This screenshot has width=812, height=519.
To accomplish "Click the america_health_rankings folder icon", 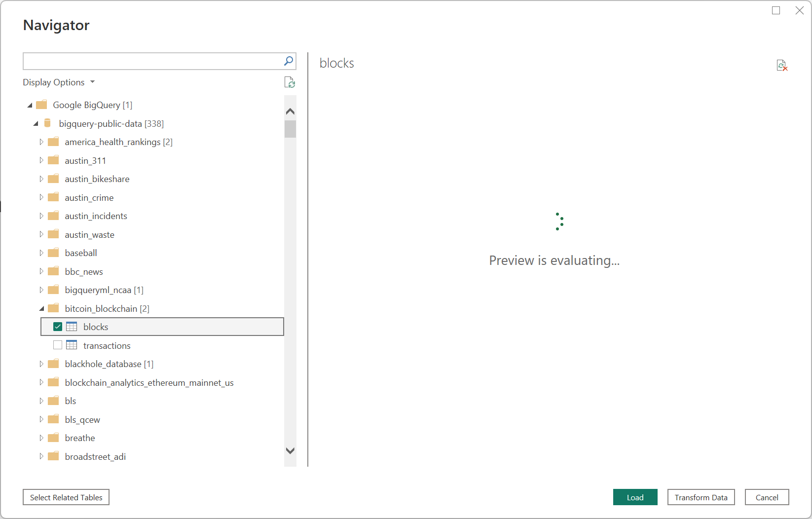I will 53,142.
